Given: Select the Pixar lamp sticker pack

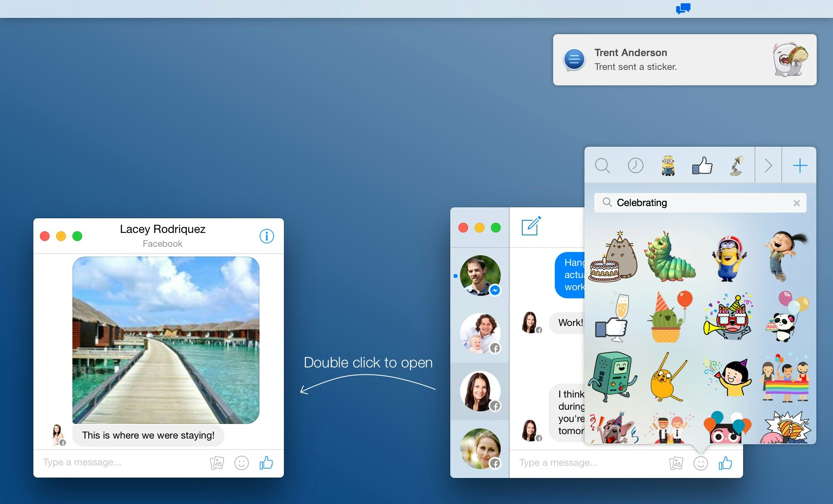Looking at the screenshot, I should coord(736,165).
